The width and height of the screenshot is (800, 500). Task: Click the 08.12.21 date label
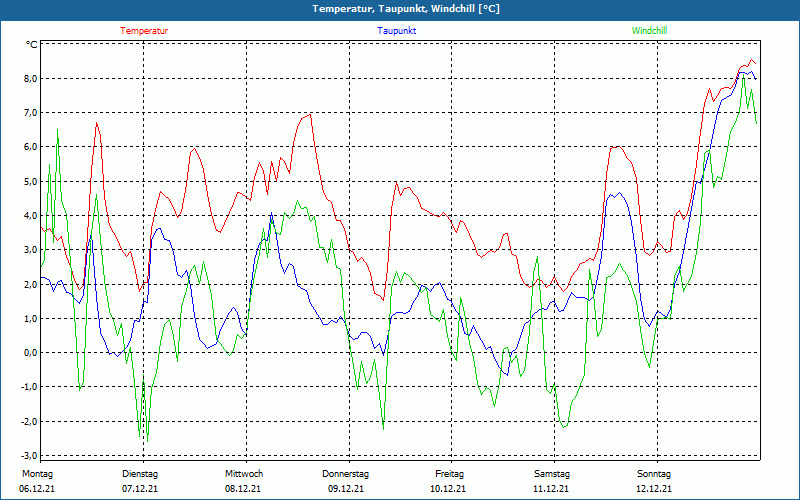coord(243,489)
